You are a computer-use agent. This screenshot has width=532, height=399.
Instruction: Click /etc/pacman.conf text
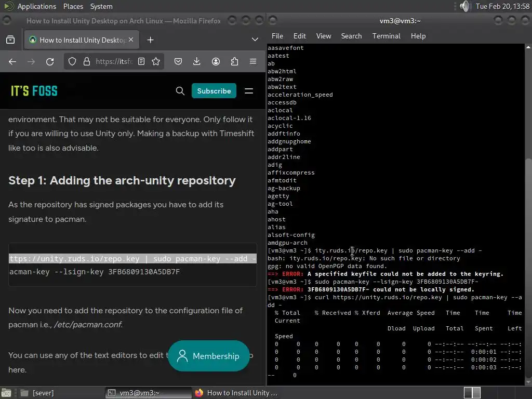[88, 325]
